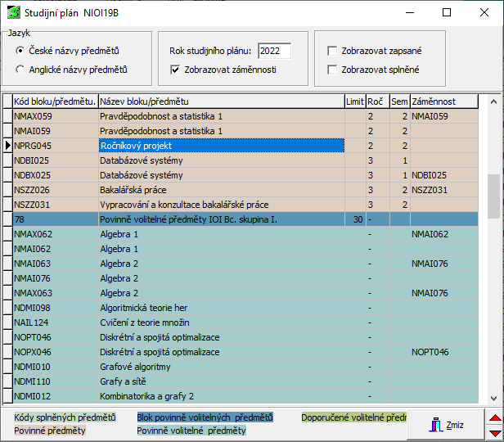
Task: Select České názvy předmětů radio button
Action: pyautogui.click(x=20, y=51)
